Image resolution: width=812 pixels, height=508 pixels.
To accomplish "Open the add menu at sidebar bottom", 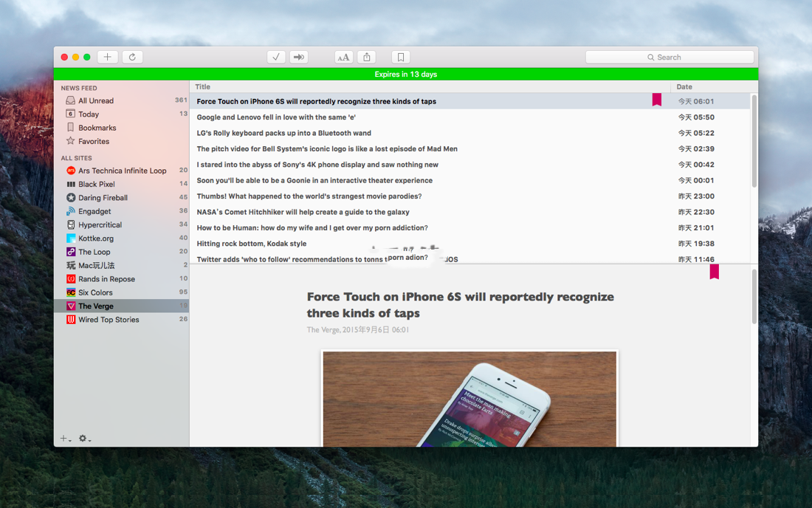I will click(x=65, y=439).
